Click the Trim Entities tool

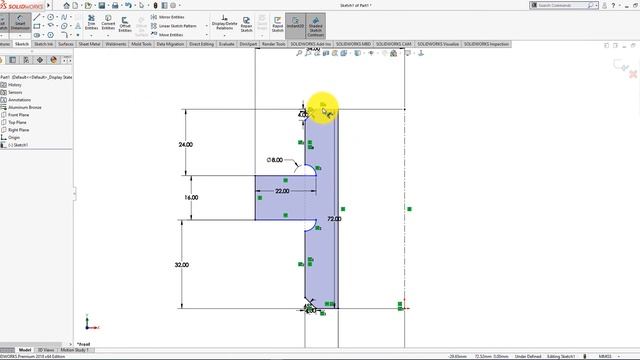[x=91, y=22]
